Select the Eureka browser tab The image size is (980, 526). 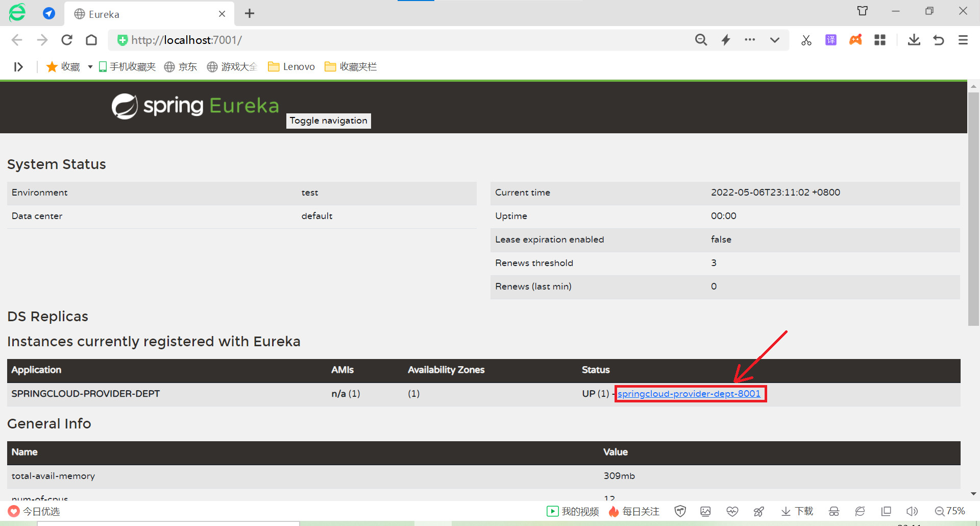149,14
